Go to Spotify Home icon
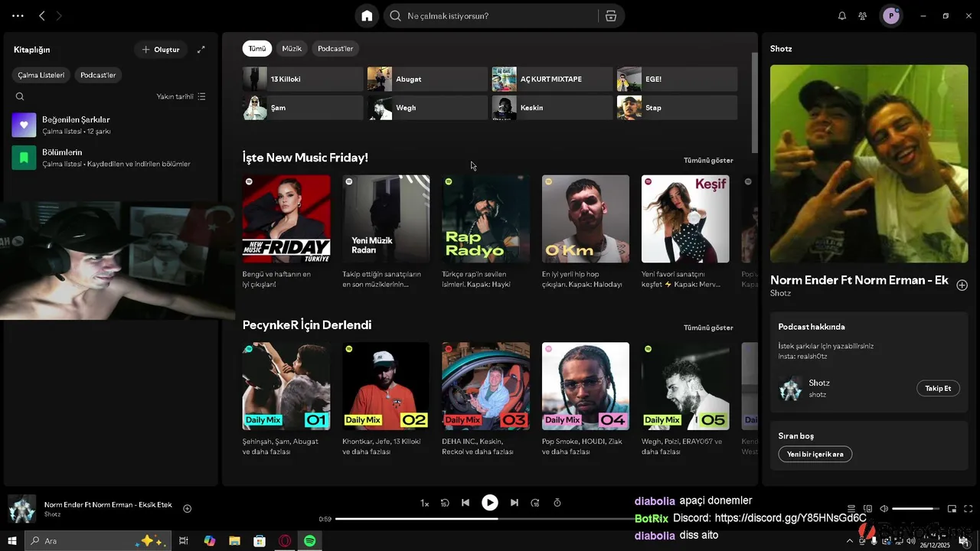Screen dimensions: 980x551 [367, 16]
